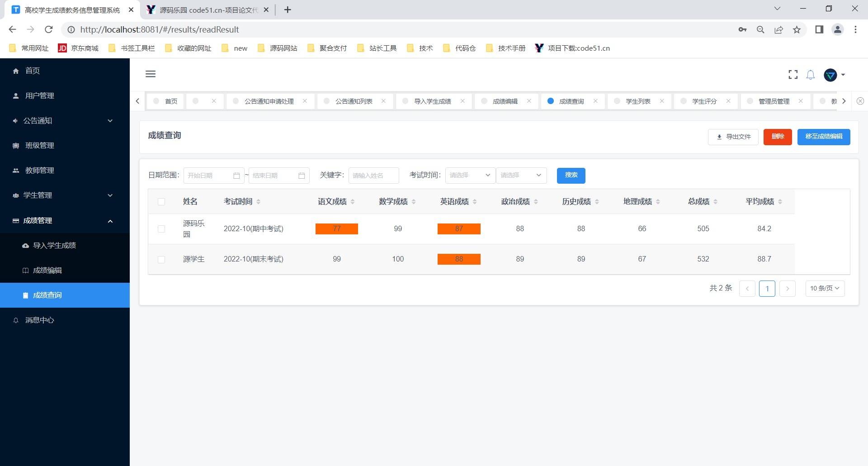Close the 公告通知列表 tab
868x466 pixels.
click(383, 101)
